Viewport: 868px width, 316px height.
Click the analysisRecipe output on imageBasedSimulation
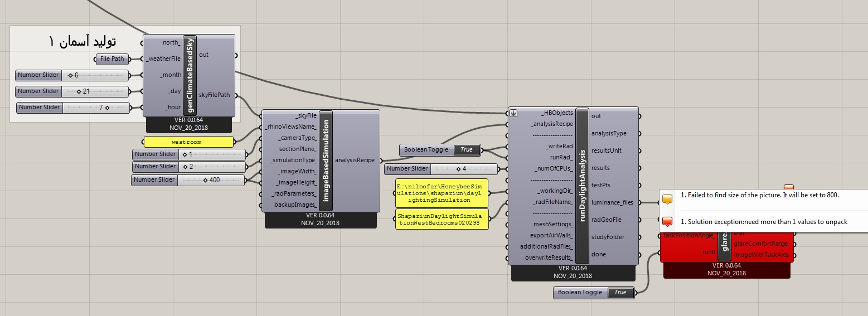tap(355, 161)
